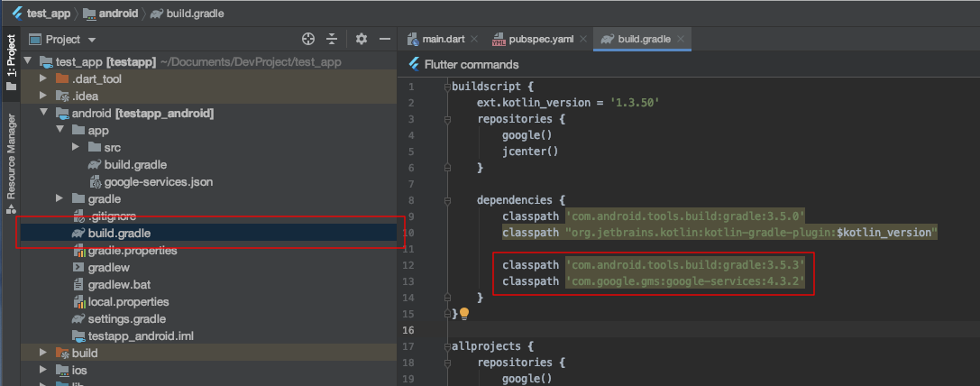This screenshot has height=386, width=980.
Task: Select the testapp_android.iml file
Action: (141, 336)
